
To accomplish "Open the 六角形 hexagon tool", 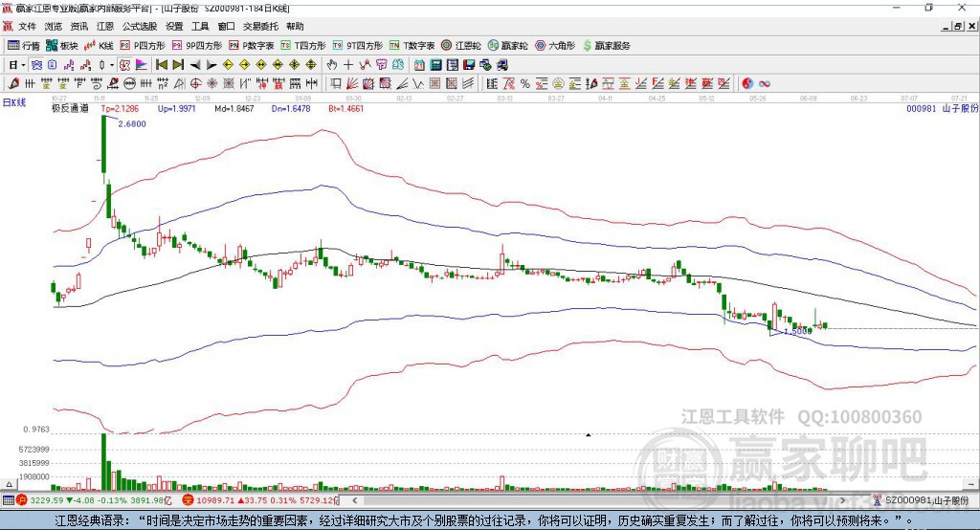I will tap(555, 46).
